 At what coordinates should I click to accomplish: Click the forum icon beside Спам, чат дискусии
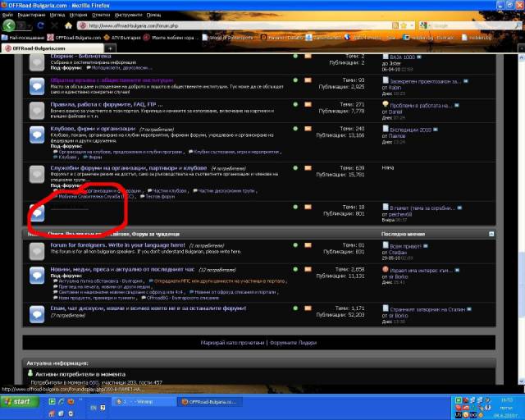(x=37, y=314)
